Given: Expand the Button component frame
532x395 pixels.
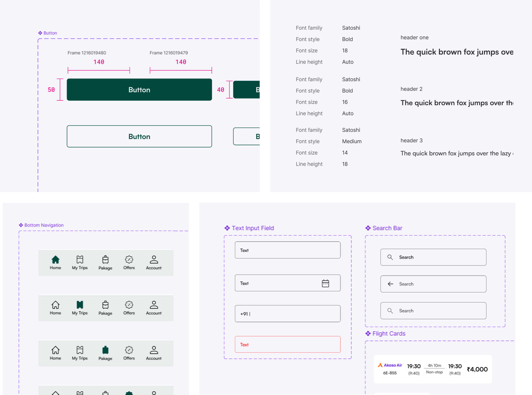Looking at the screenshot, I should point(48,33).
